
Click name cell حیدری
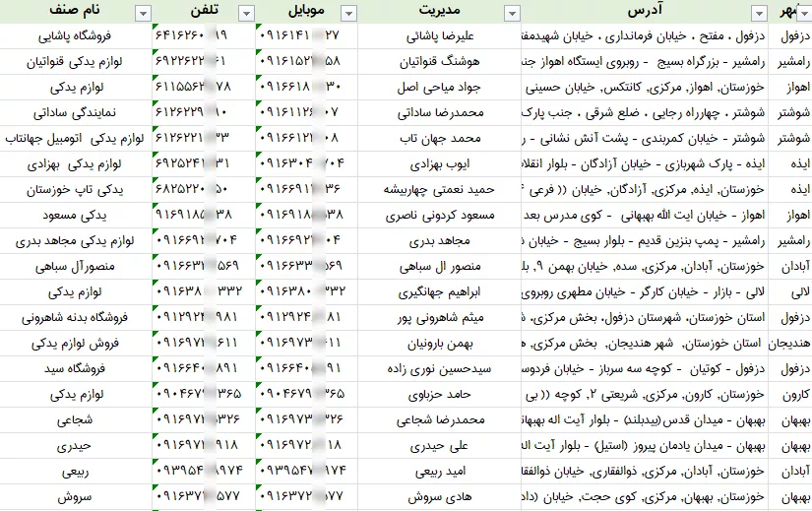(76, 446)
